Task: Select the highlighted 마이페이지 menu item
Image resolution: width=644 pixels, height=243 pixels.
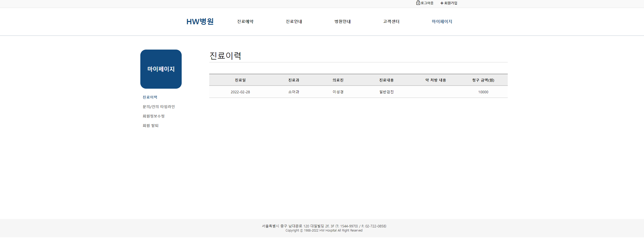Action: pos(441,21)
